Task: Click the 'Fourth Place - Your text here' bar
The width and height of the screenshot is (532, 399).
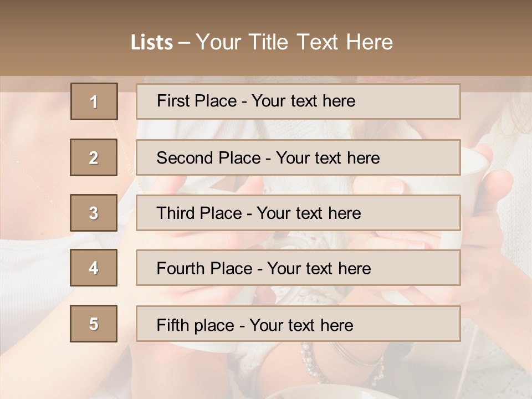Action: [x=298, y=268]
